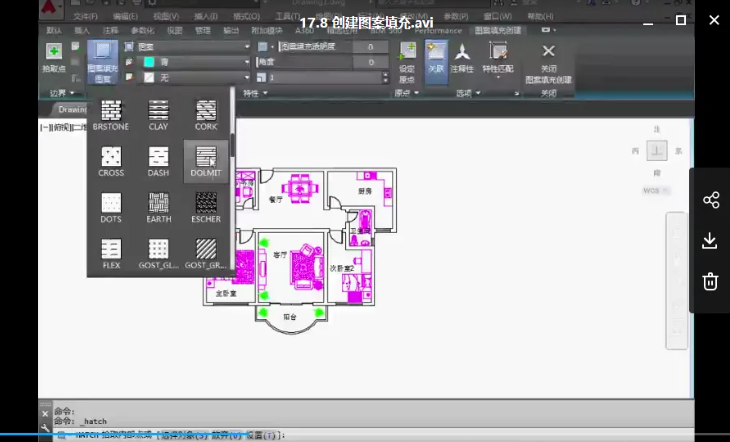This screenshot has width=730, height=442.
Task: Click the hatch pattern gallery scrollbar
Action: point(232,144)
